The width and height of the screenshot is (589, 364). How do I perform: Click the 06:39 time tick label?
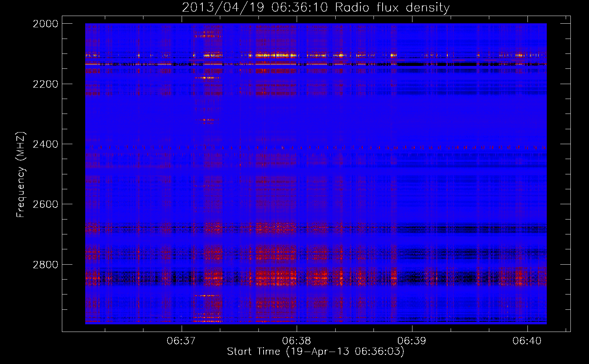click(412, 341)
